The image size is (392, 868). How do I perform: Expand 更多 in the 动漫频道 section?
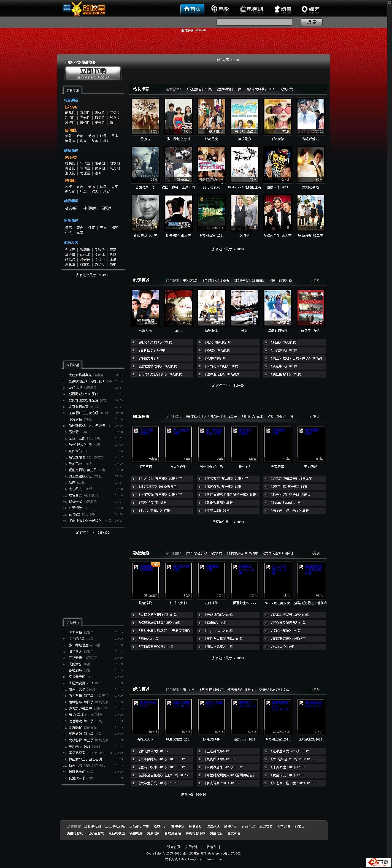coord(315,553)
